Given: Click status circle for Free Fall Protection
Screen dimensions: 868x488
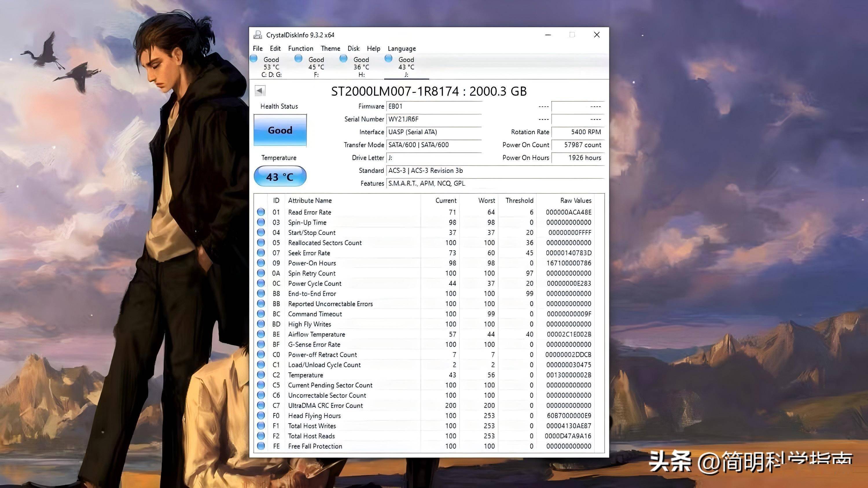Looking at the screenshot, I should pos(261,446).
